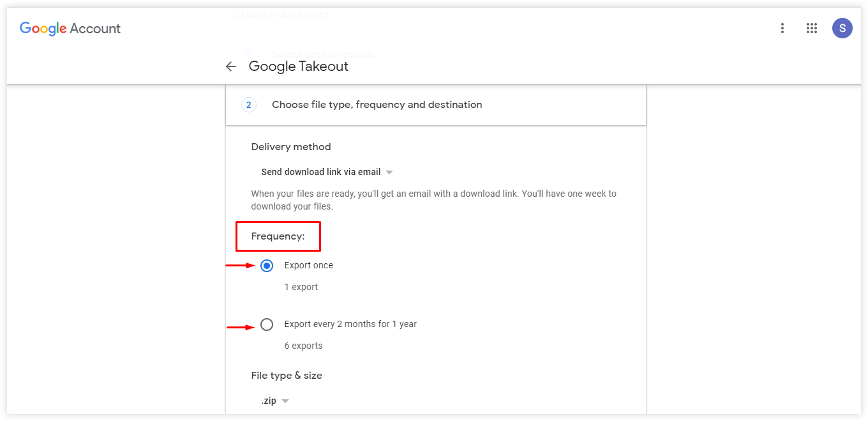Open the Send download link via email dropdown
The width and height of the screenshot is (868, 421).
(327, 172)
